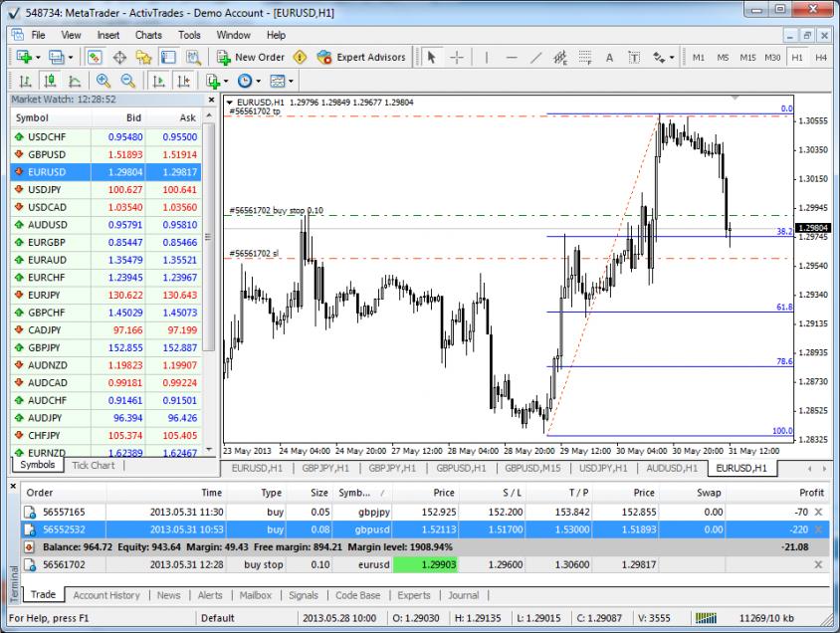
Task: Set timeframe to M15
Action: coord(747,58)
